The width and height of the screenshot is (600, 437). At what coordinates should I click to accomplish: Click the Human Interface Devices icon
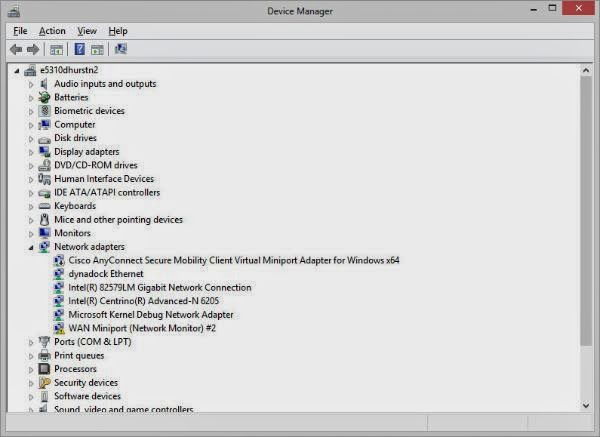pyautogui.click(x=44, y=179)
